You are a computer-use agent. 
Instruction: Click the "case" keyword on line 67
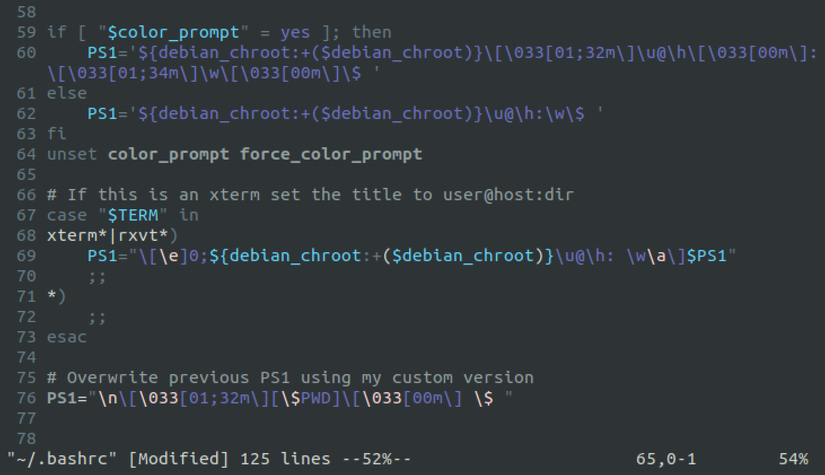[66, 215]
